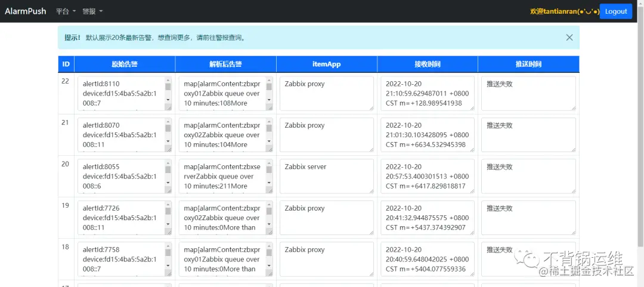644x287 pixels.
Task: Click scroll-up arrow in row 19 parsed alarm textarea
Action: tap(269, 204)
